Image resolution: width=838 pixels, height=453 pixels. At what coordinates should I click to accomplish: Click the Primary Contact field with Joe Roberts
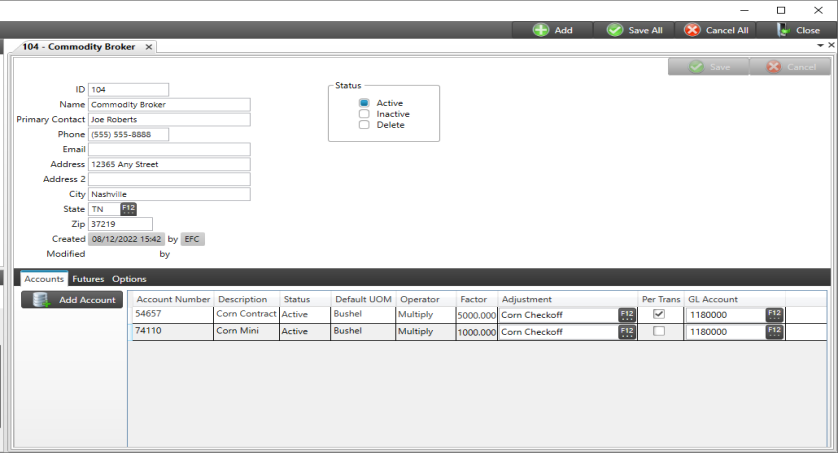[x=168, y=119]
